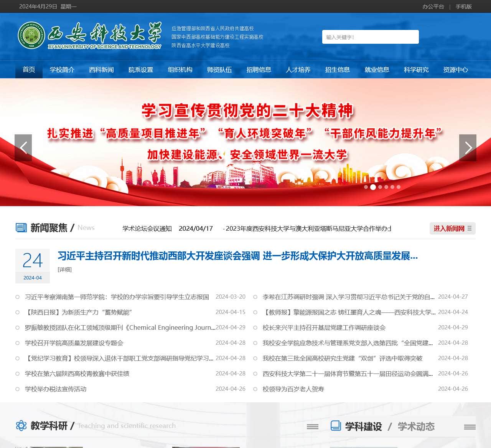Click the 24 date box 2024-04
491x448 pixels.
(x=33, y=266)
